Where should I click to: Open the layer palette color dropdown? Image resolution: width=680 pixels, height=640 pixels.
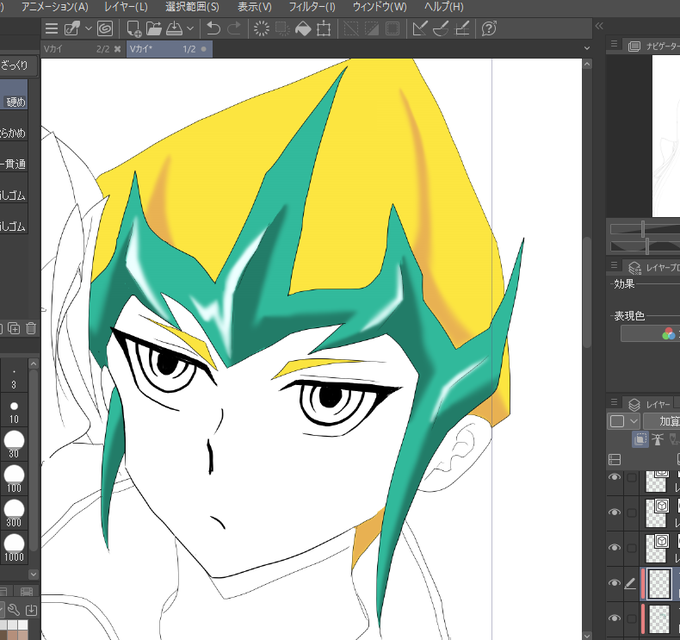pos(623,421)
